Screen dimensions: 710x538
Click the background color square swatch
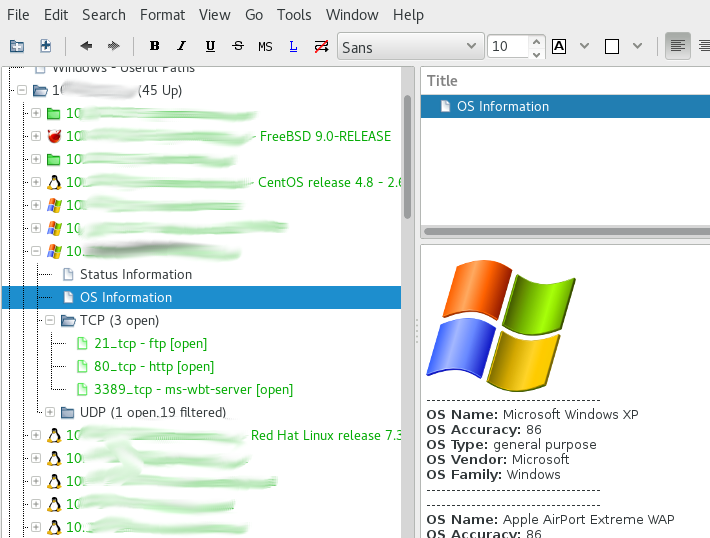coord(612,46)
